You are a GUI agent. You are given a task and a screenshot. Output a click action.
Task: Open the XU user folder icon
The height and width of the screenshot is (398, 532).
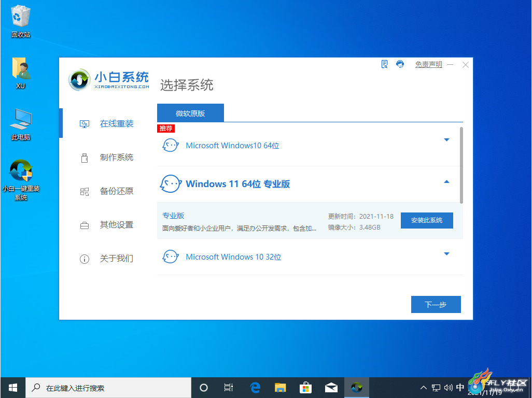pyautogui.click(x=21, y=73)
